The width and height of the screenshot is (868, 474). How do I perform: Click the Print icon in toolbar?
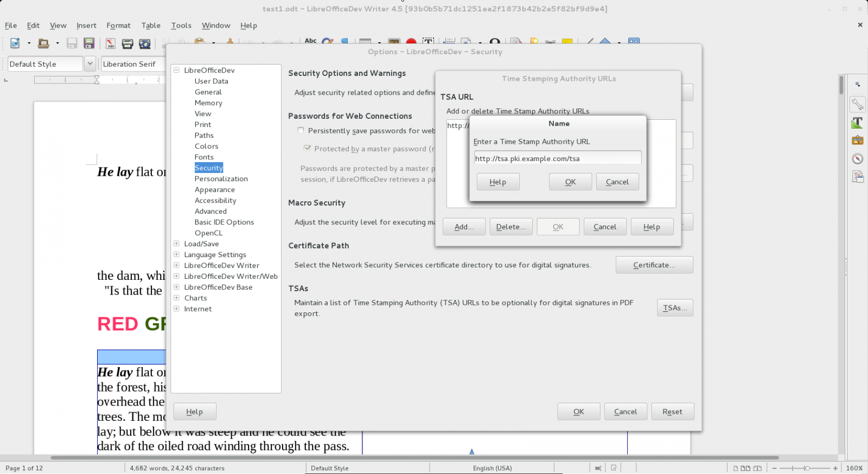pos(127,43)
